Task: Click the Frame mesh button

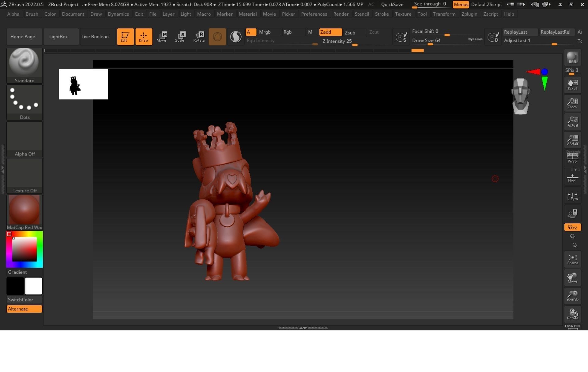Action: click(572, 259)
